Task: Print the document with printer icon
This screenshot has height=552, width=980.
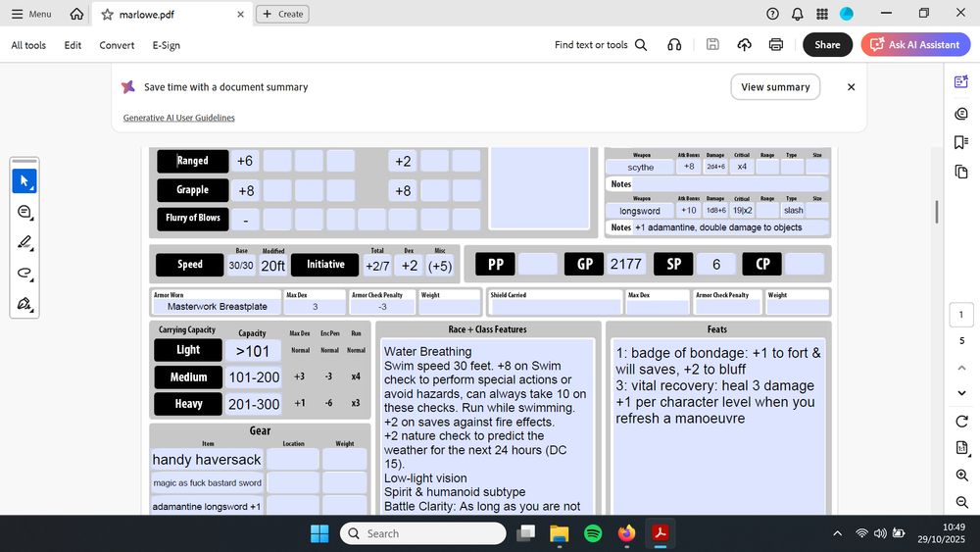Action: click(x=776, y=44)
